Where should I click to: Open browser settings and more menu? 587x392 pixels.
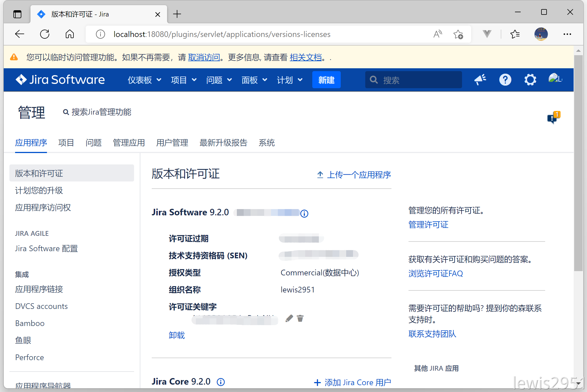point(567,34)
